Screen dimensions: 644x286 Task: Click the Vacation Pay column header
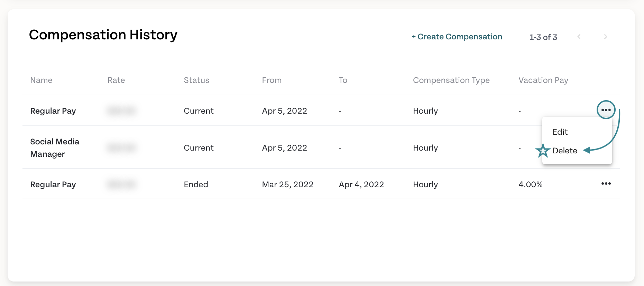(x=543, y=80)
